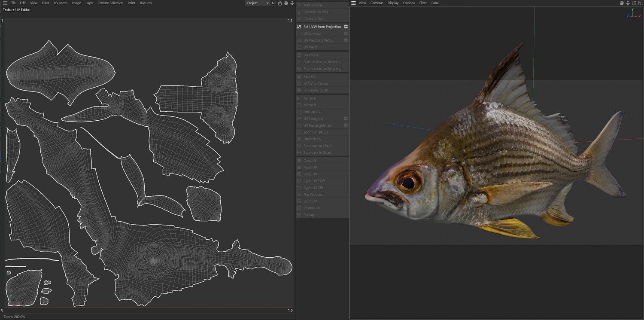The width and height of the screenshot is (644, 320).
Task: Click Remove UV Pins command
Action: coord(322,12)
